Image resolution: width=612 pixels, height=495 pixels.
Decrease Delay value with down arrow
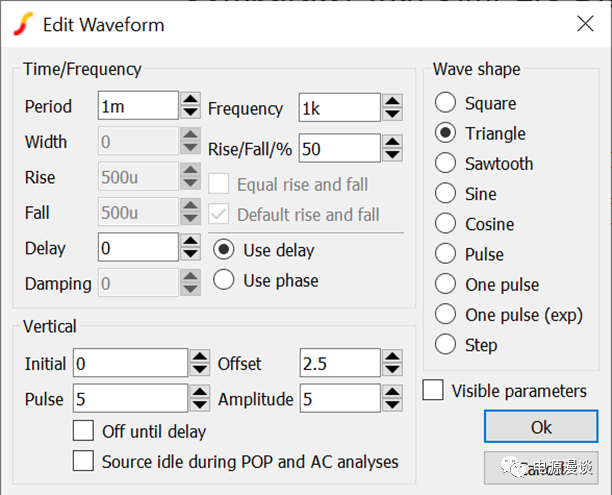coord(191,254)
